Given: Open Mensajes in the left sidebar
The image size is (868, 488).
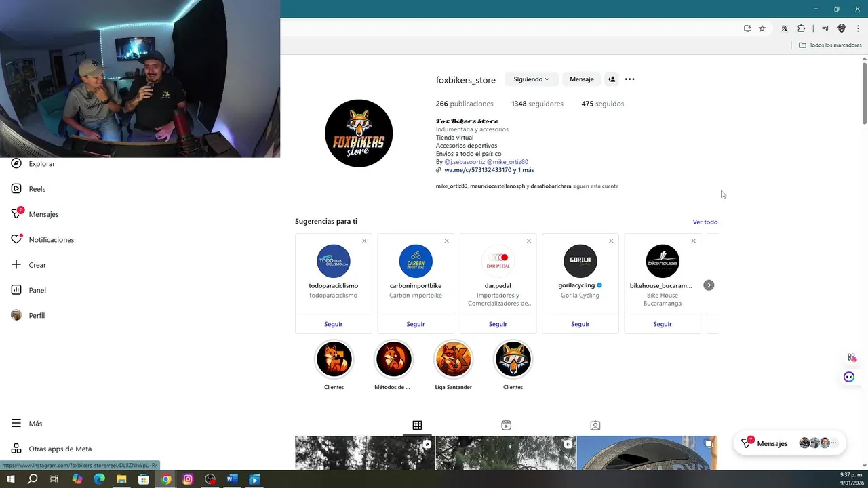Looking at the screenshot, I should pos(35,214).
